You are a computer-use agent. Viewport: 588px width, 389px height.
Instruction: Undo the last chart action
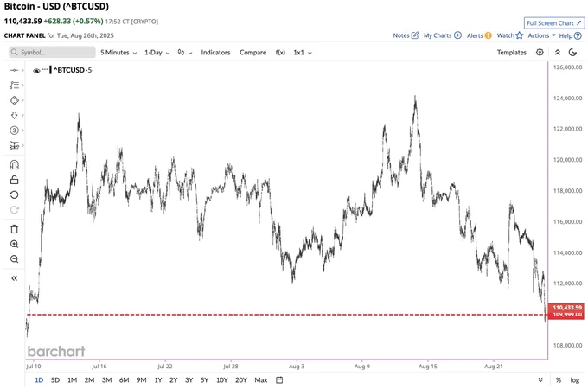[x=14, y=194]
